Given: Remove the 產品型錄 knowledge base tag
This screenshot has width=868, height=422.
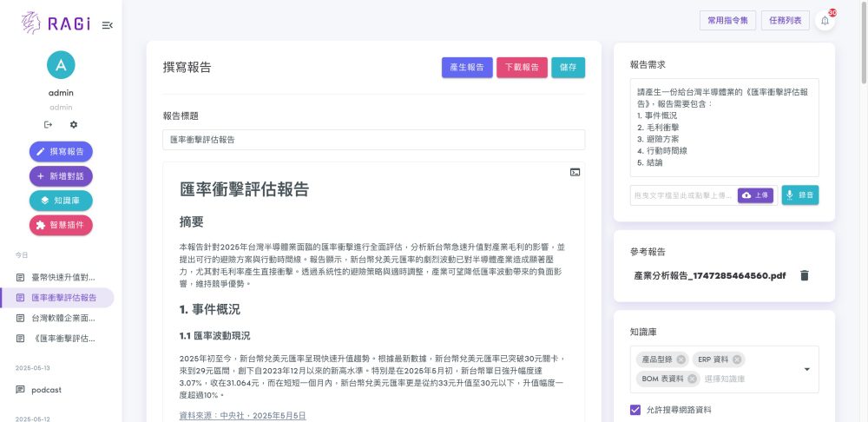Looking at the screenshot, I should (681, 359).
